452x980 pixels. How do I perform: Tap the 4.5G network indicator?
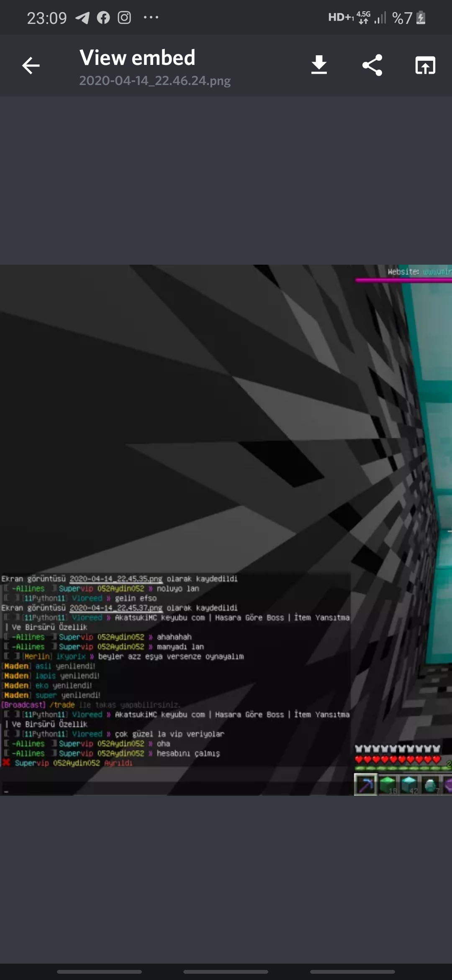point(363,18)
